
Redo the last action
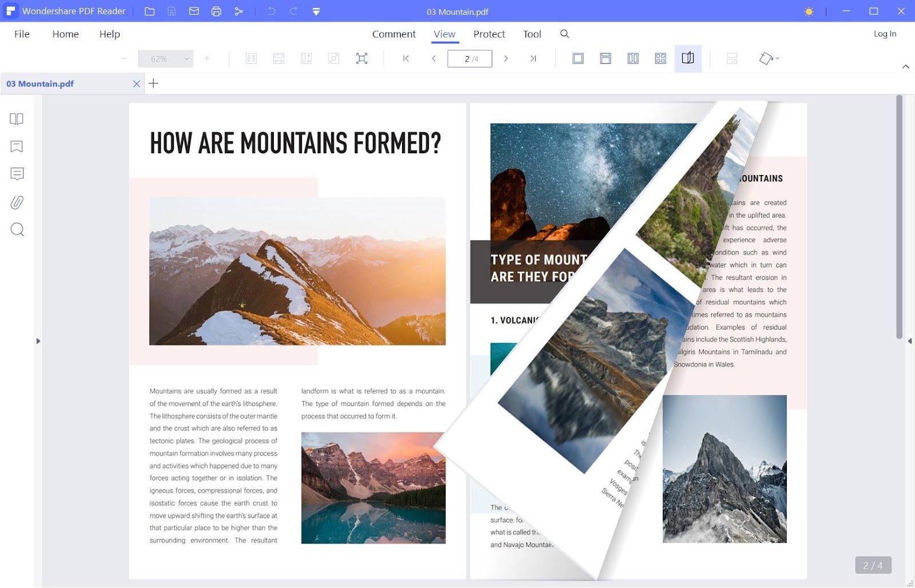point(293,11)
